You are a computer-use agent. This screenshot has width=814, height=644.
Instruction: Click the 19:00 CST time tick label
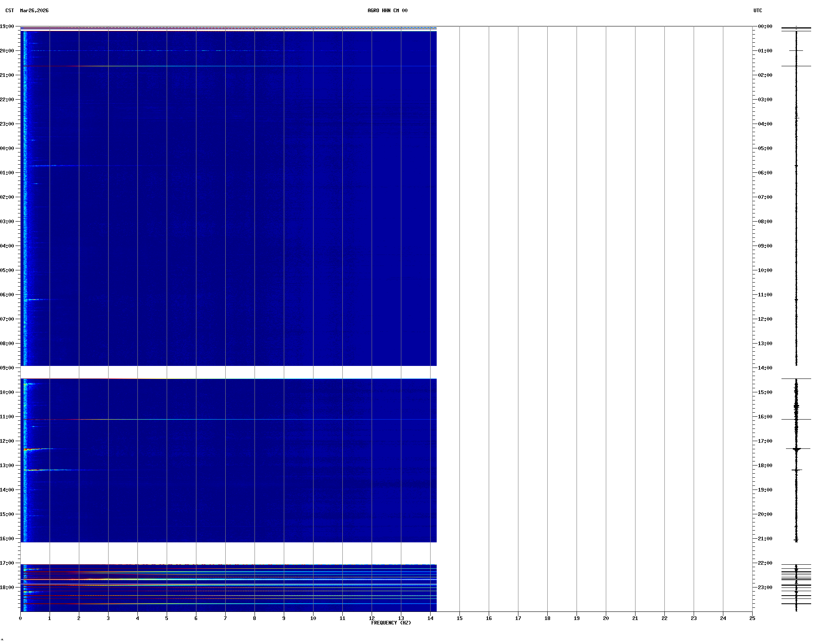coord(7,26)
